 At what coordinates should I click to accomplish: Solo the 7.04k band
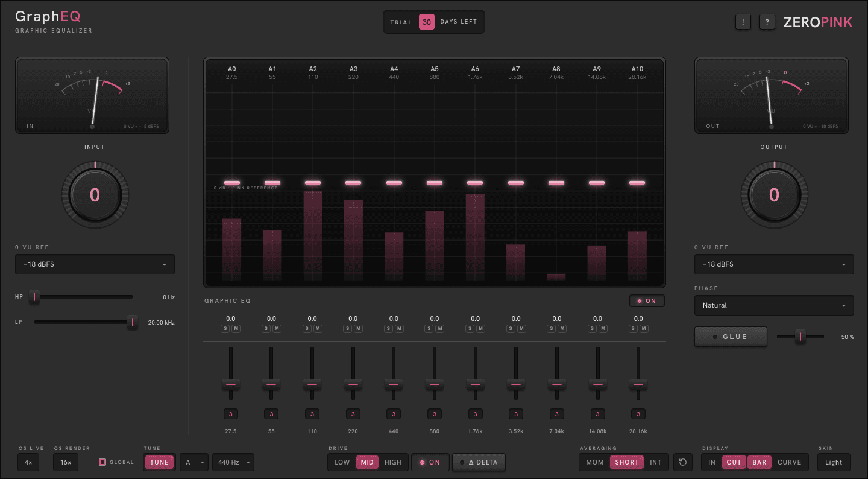coord(552,329)
